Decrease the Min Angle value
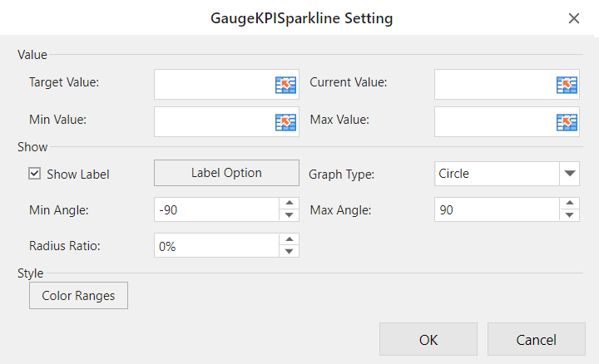Screen dimensions: 599x364 click(289, 215)
